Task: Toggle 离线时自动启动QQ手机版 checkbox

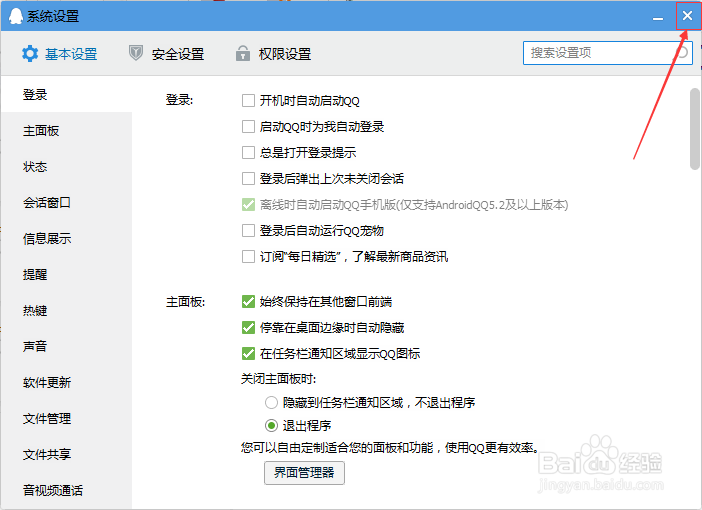Action: [x=248, y=205]
